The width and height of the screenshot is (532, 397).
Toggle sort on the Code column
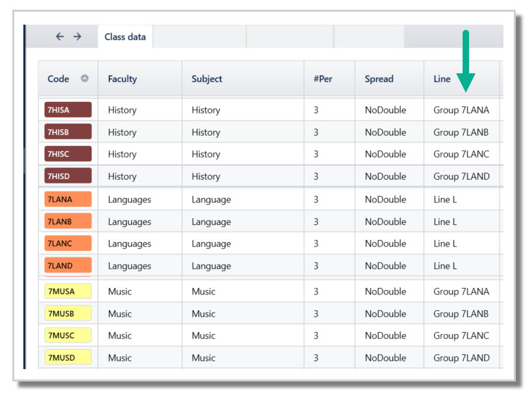point(84,78)
